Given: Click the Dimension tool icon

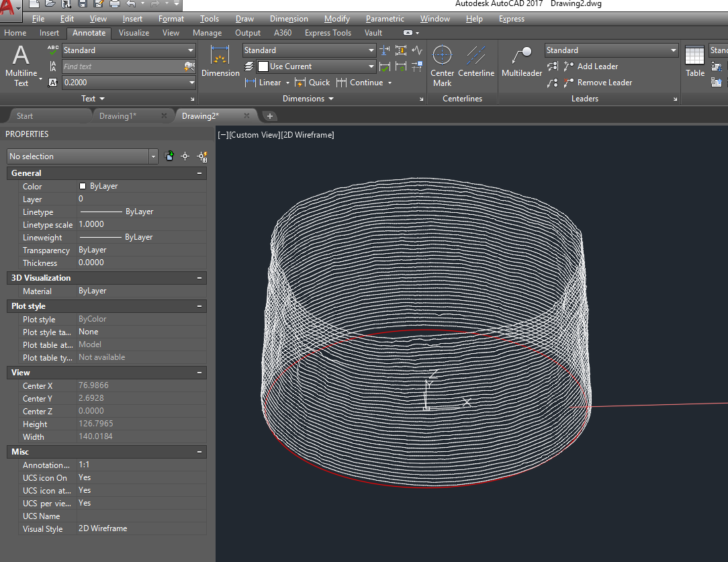Looking at the screenshot, I should (x=220, y=62).
